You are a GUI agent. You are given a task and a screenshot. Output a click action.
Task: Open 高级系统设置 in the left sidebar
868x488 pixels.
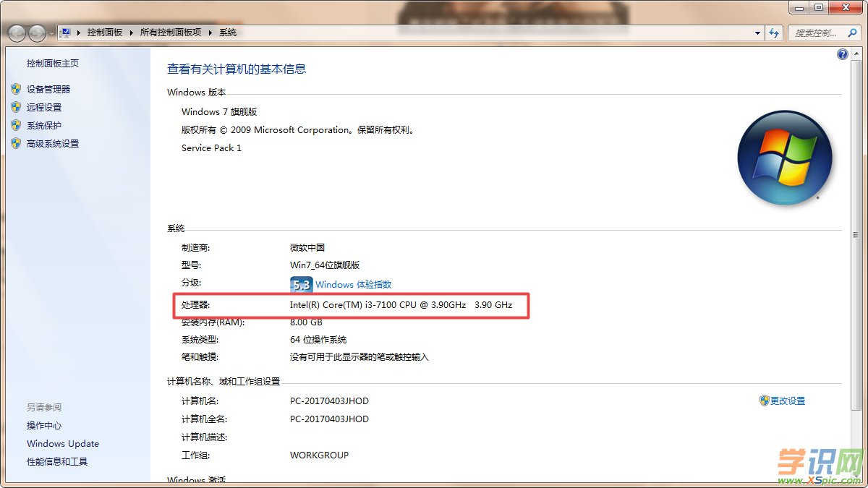coord(53,143)
